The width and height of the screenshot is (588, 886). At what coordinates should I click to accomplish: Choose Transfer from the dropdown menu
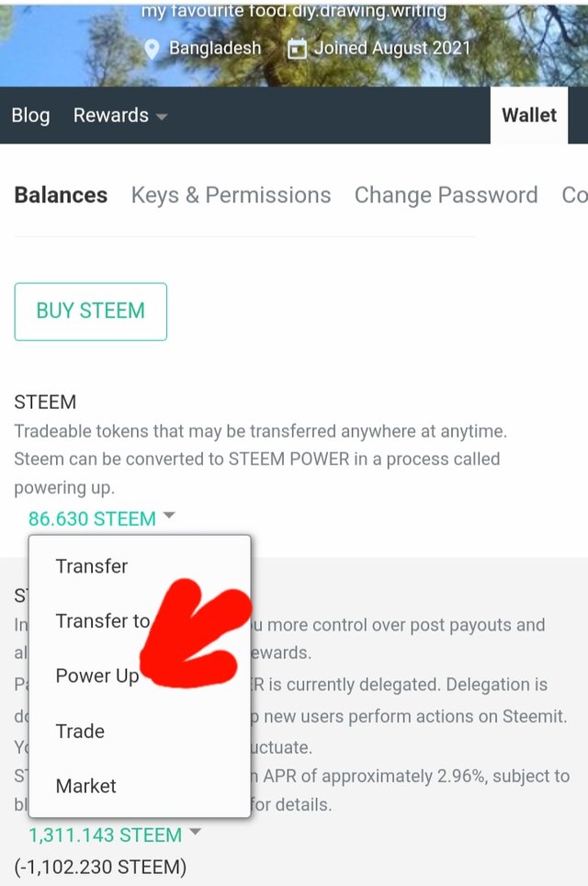click(x=92, y=566)
